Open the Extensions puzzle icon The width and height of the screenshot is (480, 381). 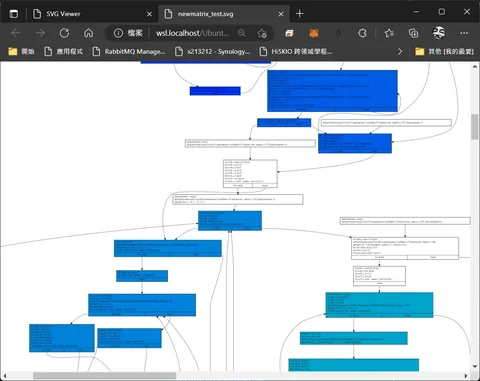(x=362, y=33)
